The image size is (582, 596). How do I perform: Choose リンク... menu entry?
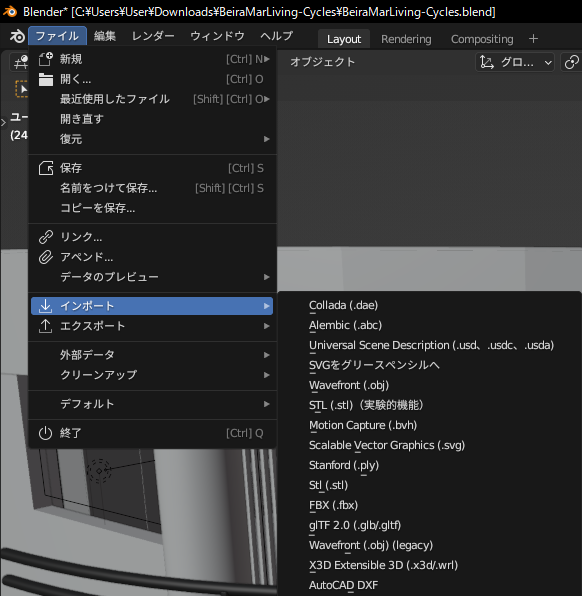[x=152, y=237]
